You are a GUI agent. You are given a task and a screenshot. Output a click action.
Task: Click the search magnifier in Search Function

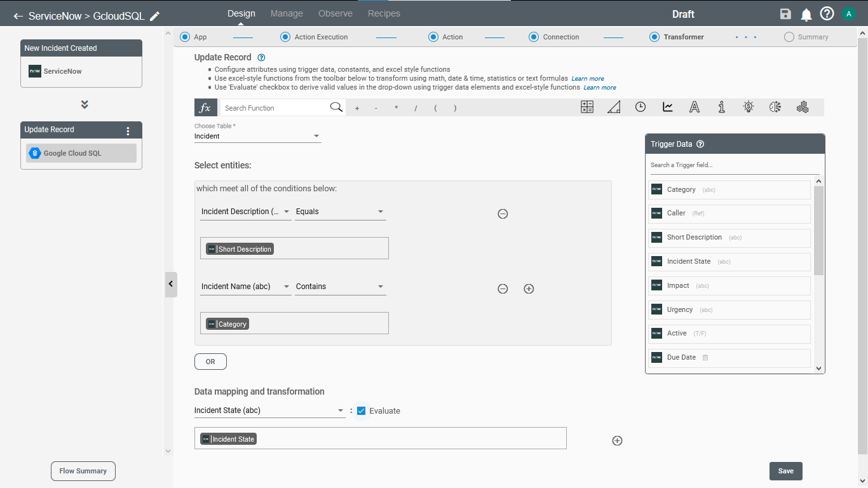336,107
